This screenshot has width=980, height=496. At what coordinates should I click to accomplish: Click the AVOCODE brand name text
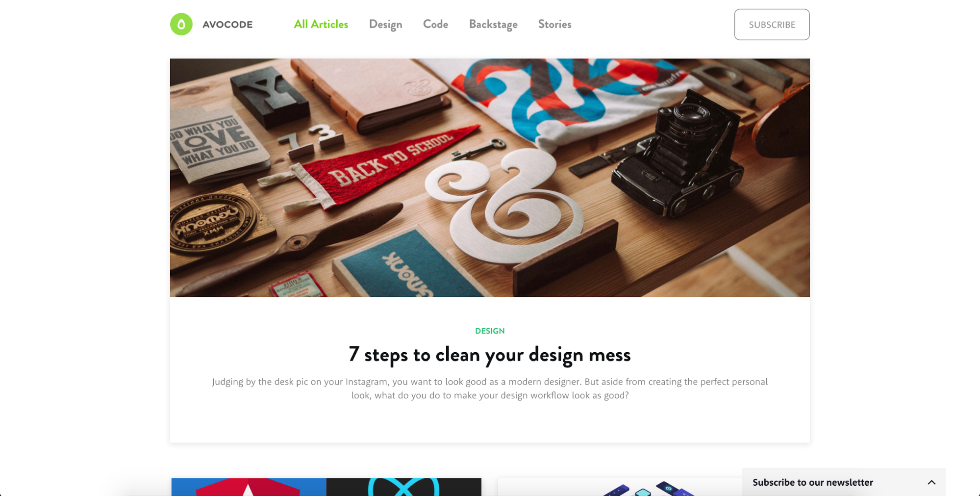pyautogui.click(x=227, y=25)
